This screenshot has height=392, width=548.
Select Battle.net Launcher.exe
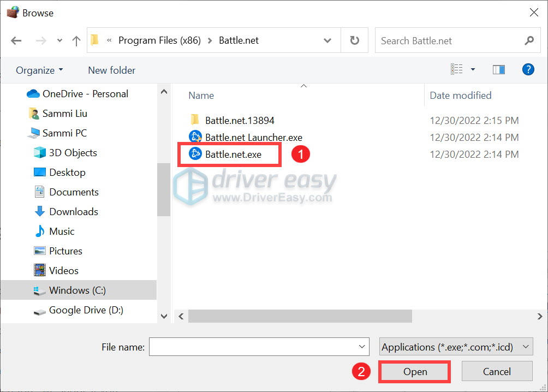253,137
